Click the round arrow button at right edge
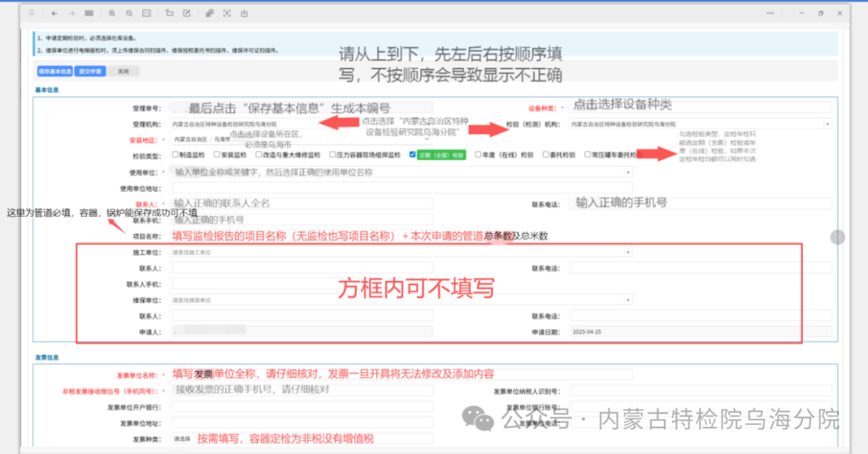Image resolution: width=868 pixels, height=454 pixels. tap(837, 238)
